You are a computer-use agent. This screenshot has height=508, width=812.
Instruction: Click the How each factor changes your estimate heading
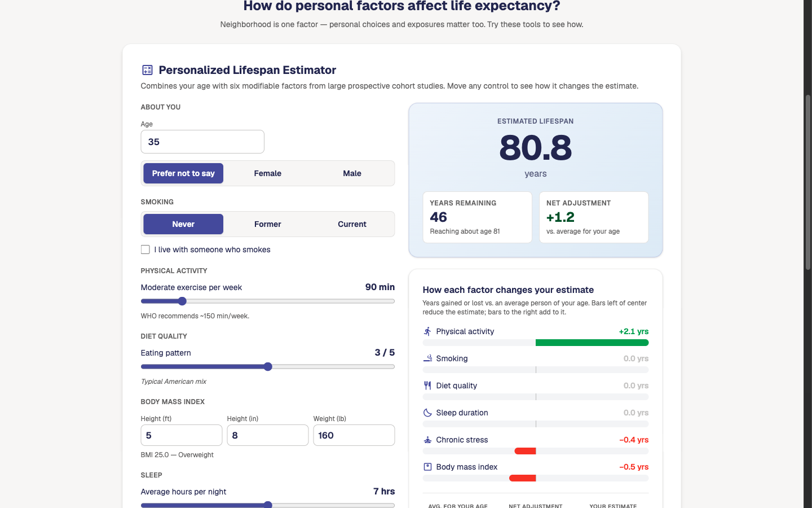pyautogui.click(x=508, y=290)
